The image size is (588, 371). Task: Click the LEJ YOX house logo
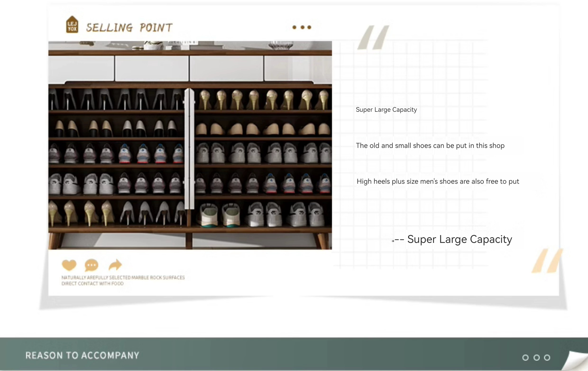click(x=72, y=25)
